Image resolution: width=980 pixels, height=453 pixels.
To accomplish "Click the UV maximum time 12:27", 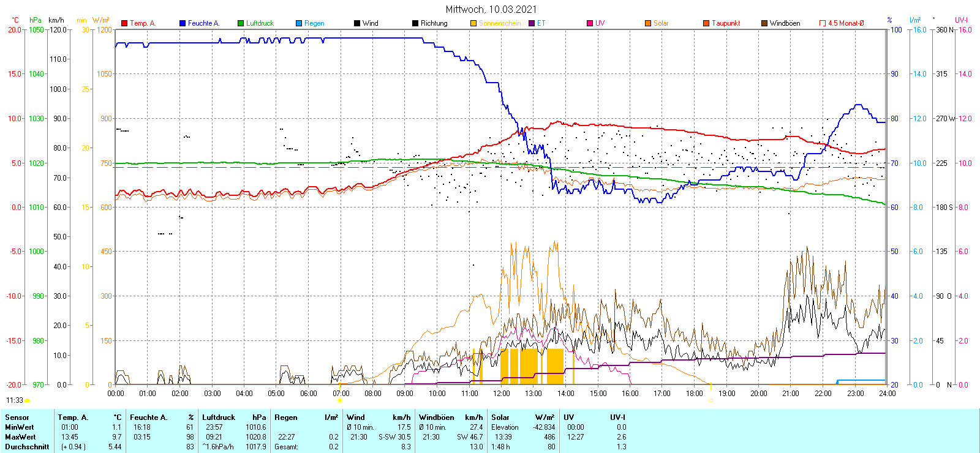I will [x=575, y=437].
